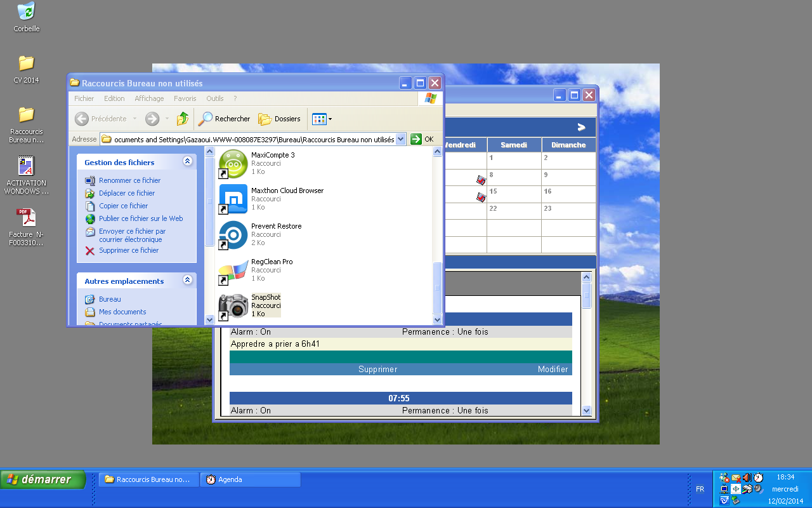Viewport: 812px width, 508px height.
Task: Open the Edition menu
Action: [x=114, y=98]
